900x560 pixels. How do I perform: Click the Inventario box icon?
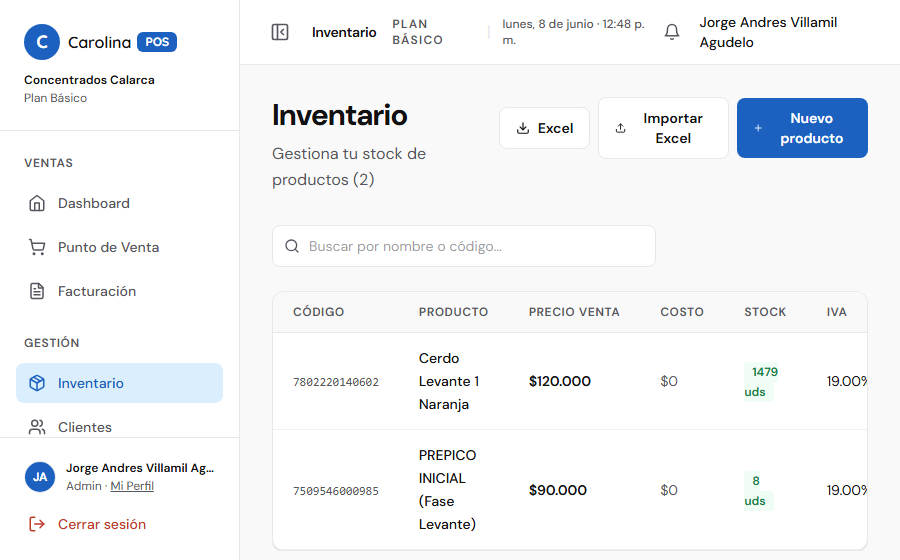click(x=37, y=383)
